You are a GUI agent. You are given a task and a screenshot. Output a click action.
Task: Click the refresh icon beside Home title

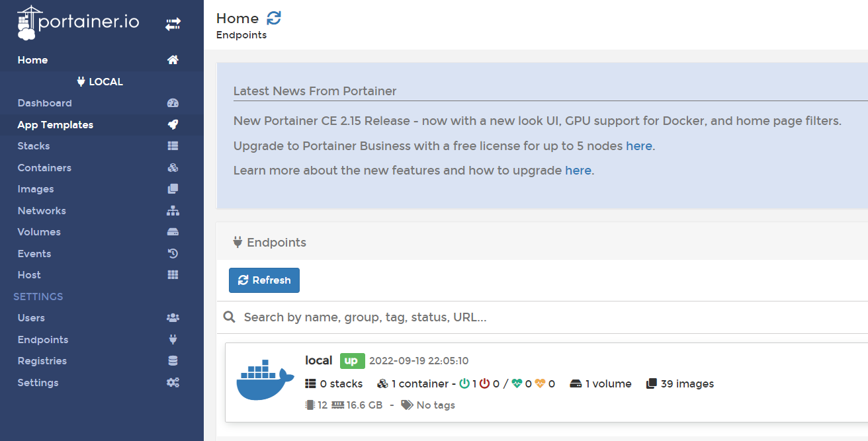[x=274, y=19]
